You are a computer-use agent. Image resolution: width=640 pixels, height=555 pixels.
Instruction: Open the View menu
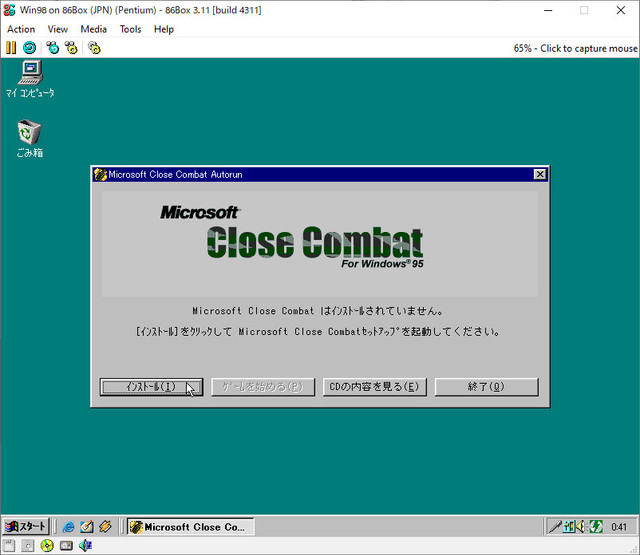coord(58,29)
